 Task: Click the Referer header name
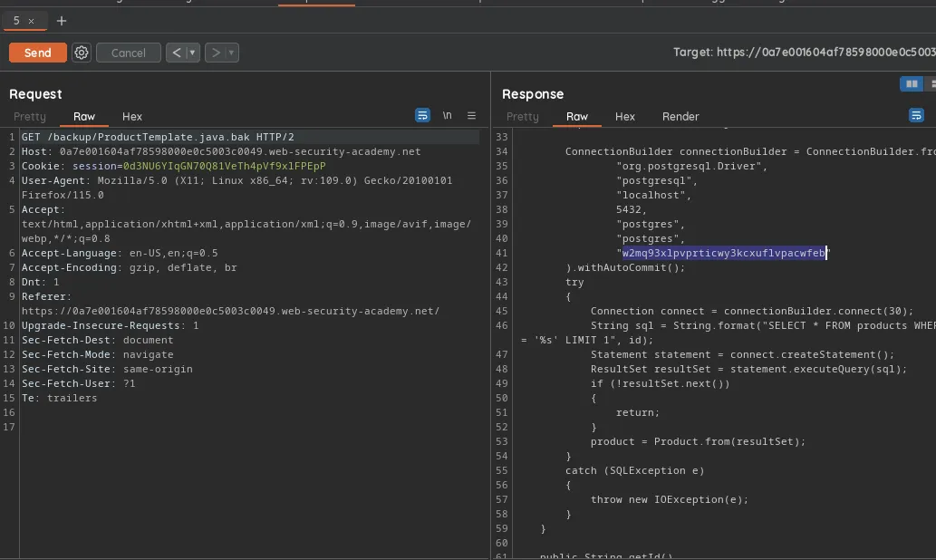coord(46,296)
